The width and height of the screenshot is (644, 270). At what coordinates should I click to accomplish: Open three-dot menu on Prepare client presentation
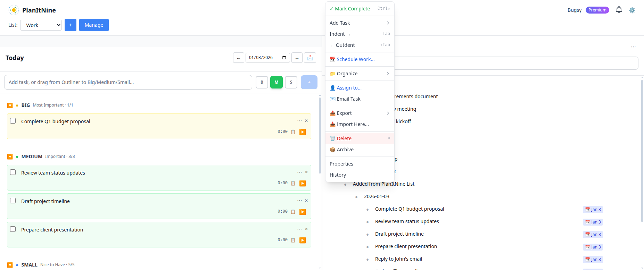click(299, 229)
